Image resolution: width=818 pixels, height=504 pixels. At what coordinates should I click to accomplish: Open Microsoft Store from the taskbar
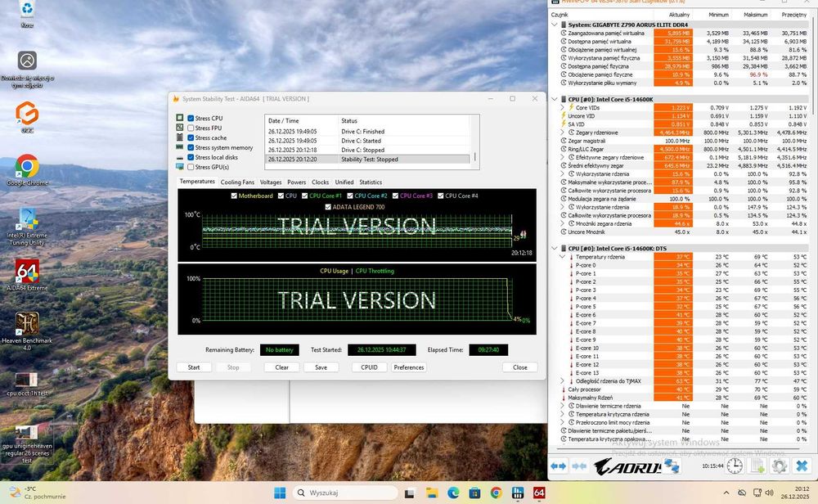pyautogui.click(x=474, y=493)
